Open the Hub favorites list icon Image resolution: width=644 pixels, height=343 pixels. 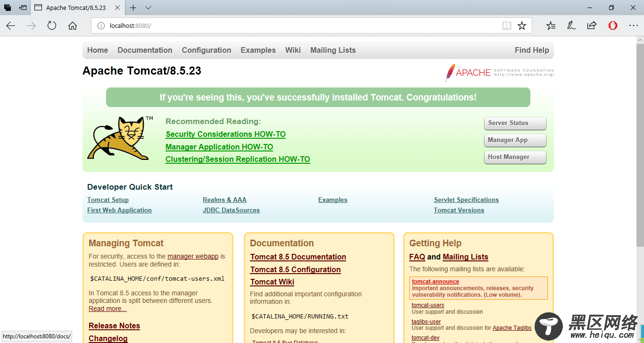tap(551, 26)
